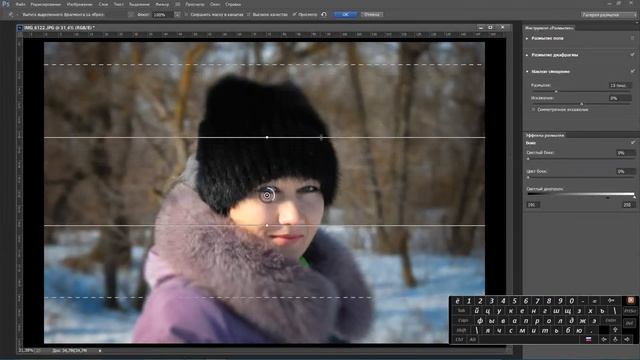Click the Цвет боке slider handle
This screenshot has width=640, height=360.
point(528,178)
